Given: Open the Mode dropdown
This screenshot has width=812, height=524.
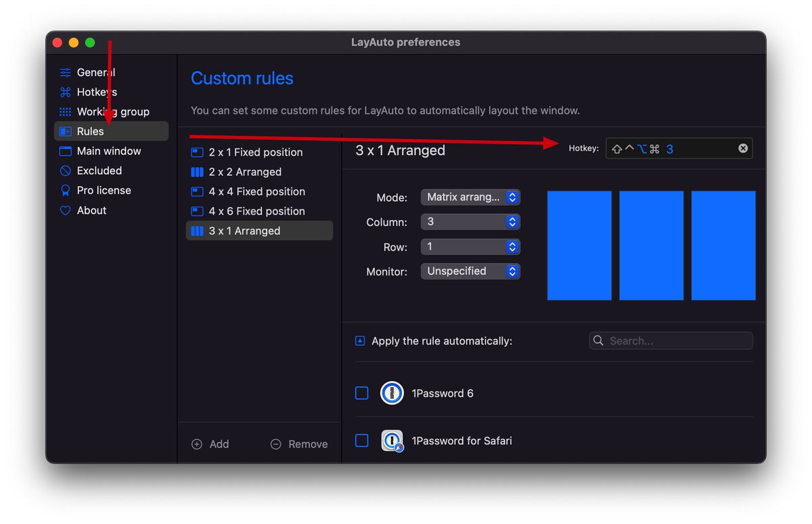Looking at the screenshot, I should [470, 197].
